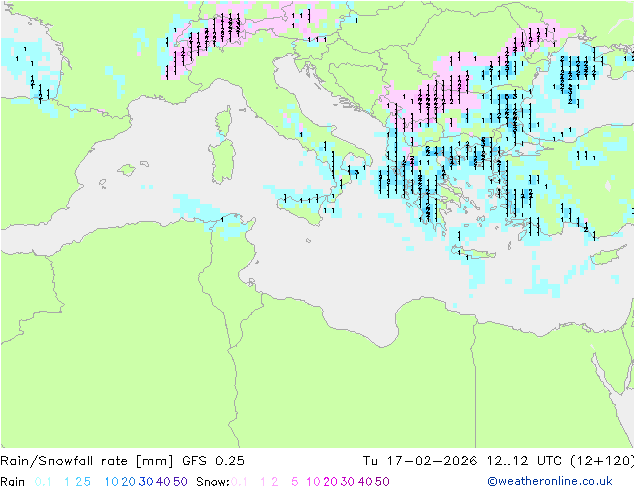Viewport: 634px width, 490px height.
Task: Select the Snow legend 30 value
Action: 348,482
